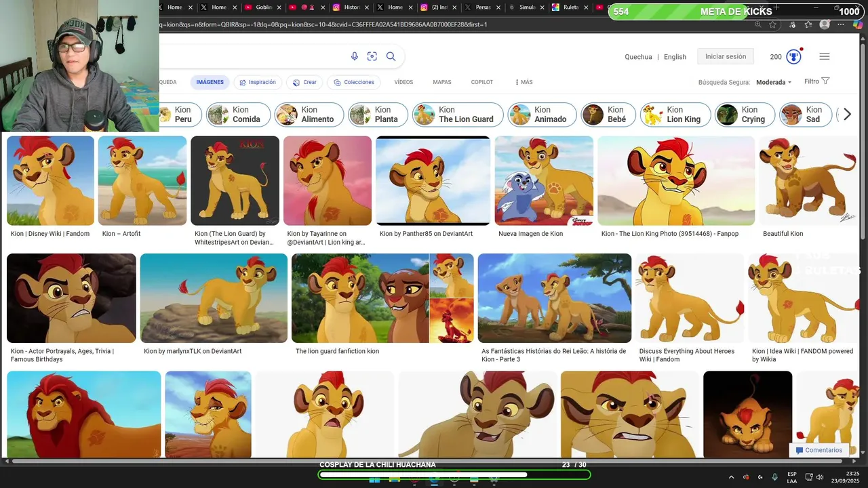Close the Goblin YouTube tab
The height and width of the screenshot is (488, 868).
coord(279,7)
